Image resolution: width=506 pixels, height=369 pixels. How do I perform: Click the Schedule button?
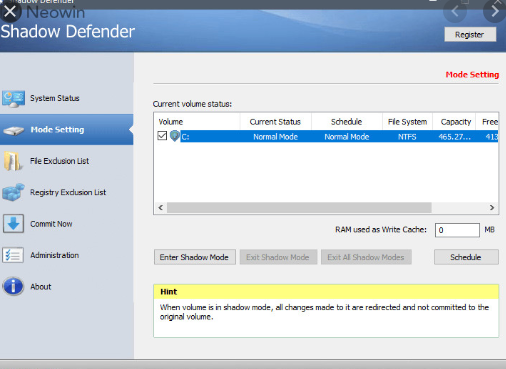pyautogui.click(x=466, y=257)
